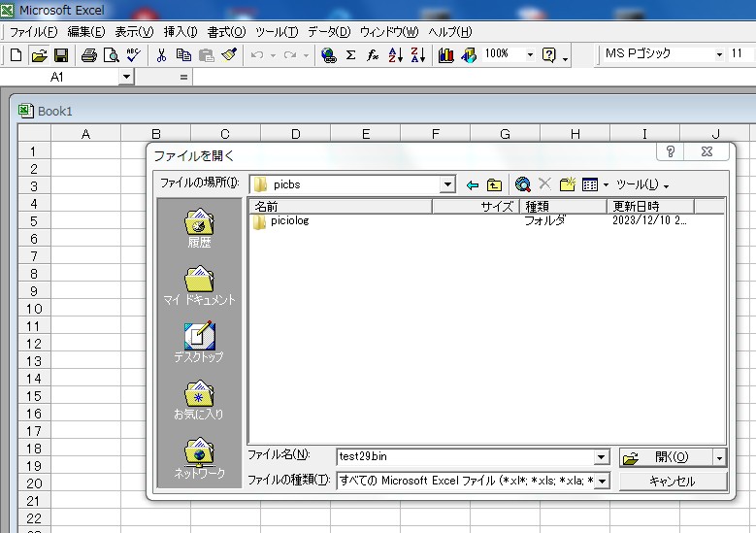Sort by 更新日時 column header
756x533 pixels.
[x=650, y=207]
